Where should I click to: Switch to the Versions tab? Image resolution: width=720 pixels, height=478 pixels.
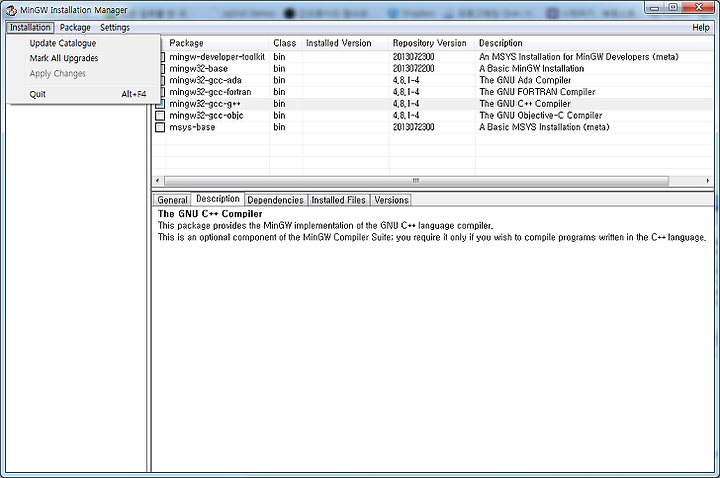pyautogui.click(x=391, y=200)
